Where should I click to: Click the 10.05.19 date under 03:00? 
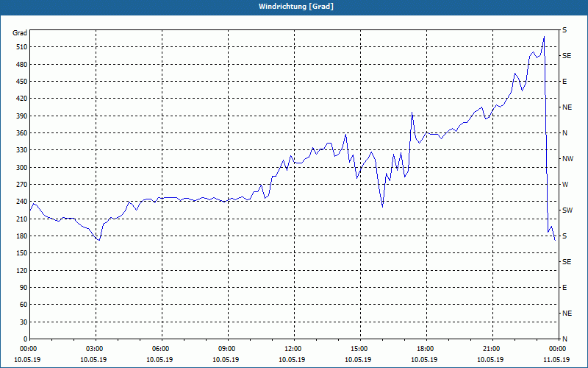pyautogui.click(x=93, y=360)
